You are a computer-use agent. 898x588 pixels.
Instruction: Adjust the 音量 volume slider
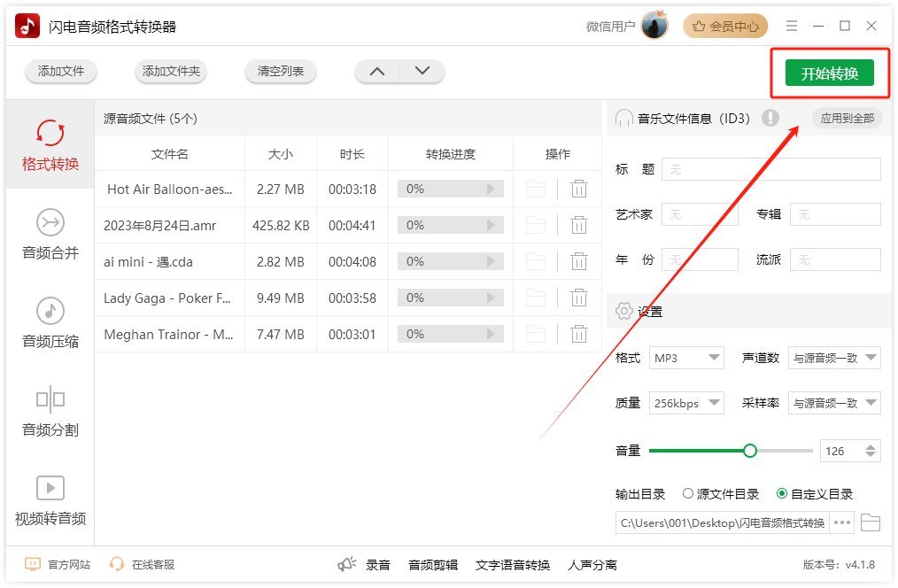tap(750, 451)
